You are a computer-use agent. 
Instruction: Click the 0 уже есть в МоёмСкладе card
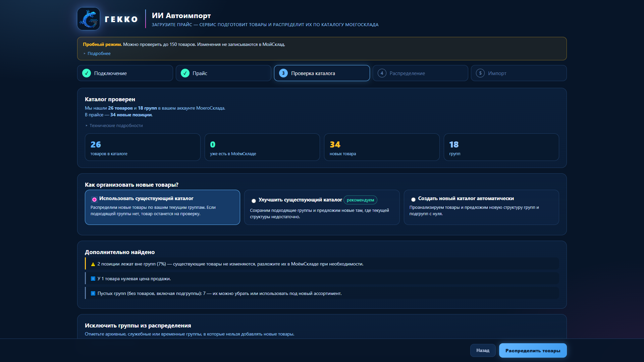(x=262, y=147)
